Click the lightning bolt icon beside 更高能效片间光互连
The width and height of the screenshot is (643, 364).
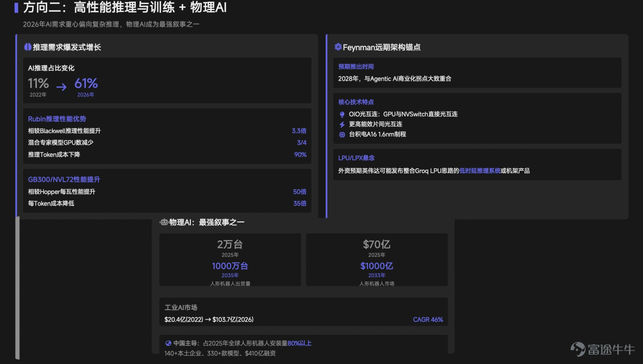[x=342, y=125]
